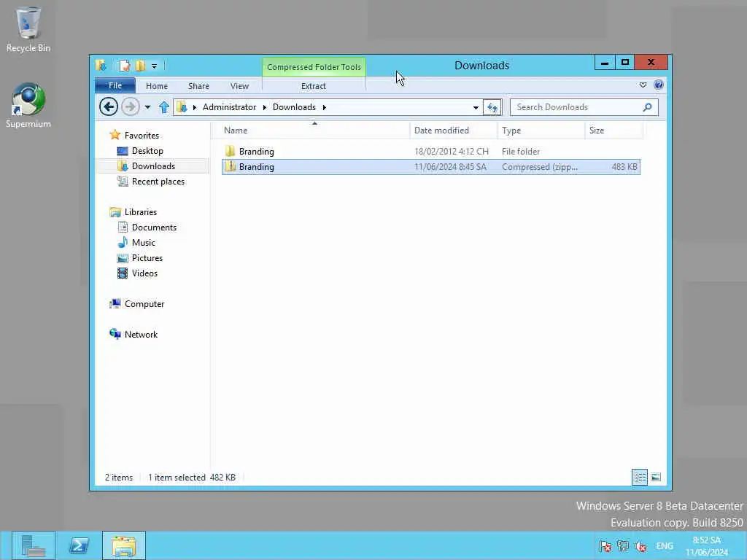Expand the ribbon with the chevron

(643, 85)
